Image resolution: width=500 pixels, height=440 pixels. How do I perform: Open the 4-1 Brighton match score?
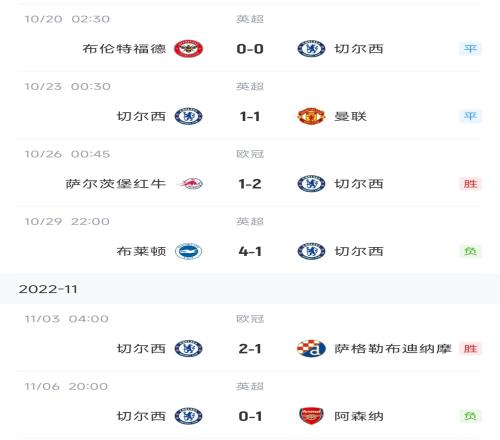click(x=250, y=251)
